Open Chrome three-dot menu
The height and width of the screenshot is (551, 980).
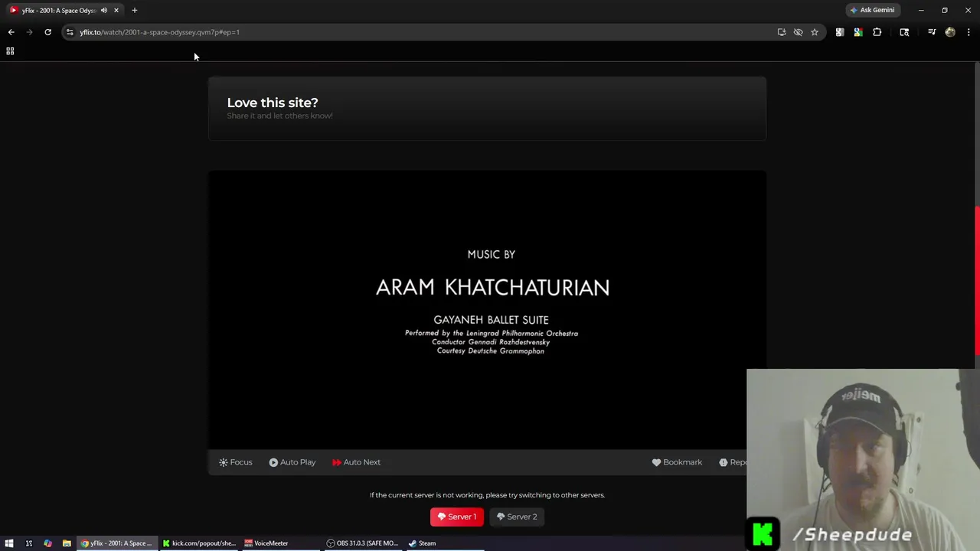click(x=969, y=32)
